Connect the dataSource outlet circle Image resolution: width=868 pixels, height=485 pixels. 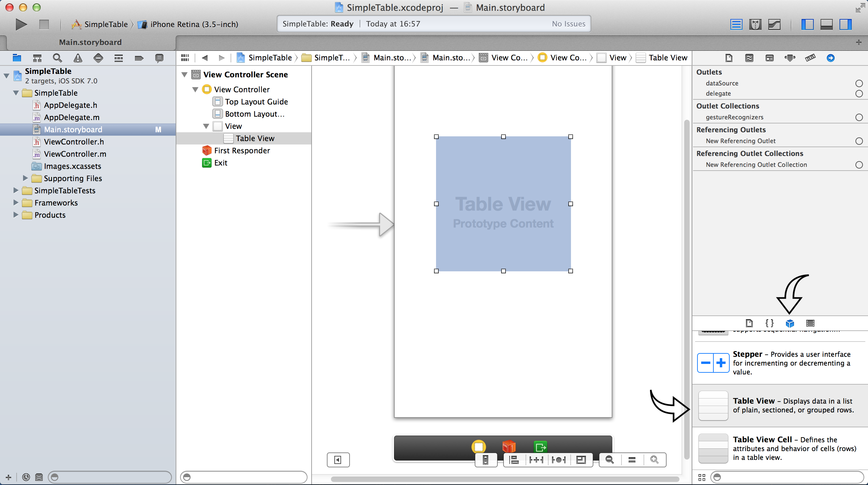859,83
